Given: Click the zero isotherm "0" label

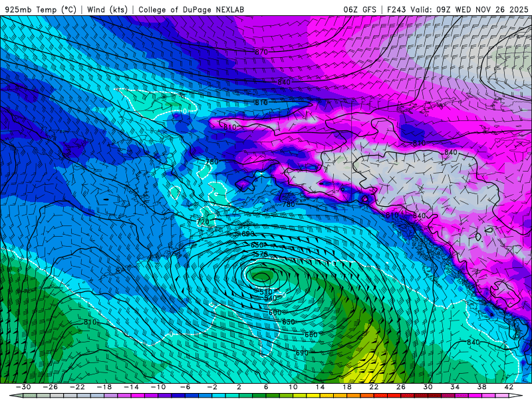Looking at the screenshot, I should pyautogui.click(x=185, y=111).
